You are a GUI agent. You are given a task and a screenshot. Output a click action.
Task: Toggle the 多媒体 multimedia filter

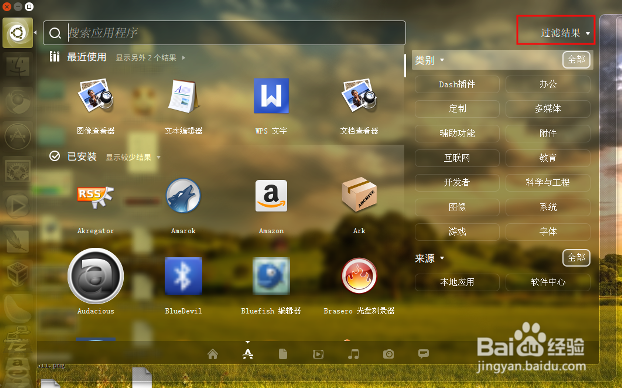click(x=548, y=109)
